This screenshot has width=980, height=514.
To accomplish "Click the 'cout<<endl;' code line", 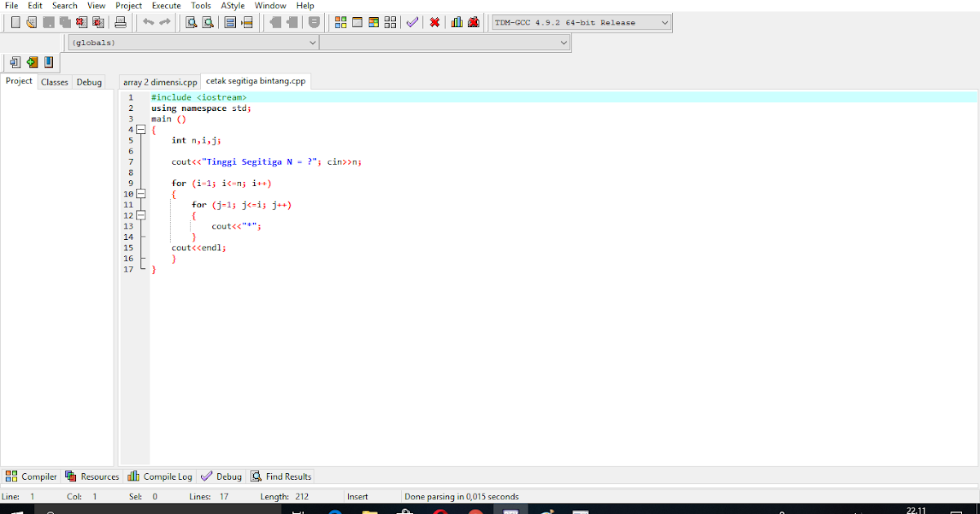I will 198,247.
